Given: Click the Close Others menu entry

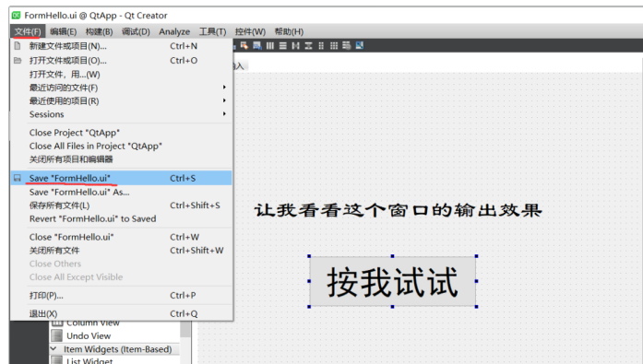Looking at the screenshot, I should [122, 264].
